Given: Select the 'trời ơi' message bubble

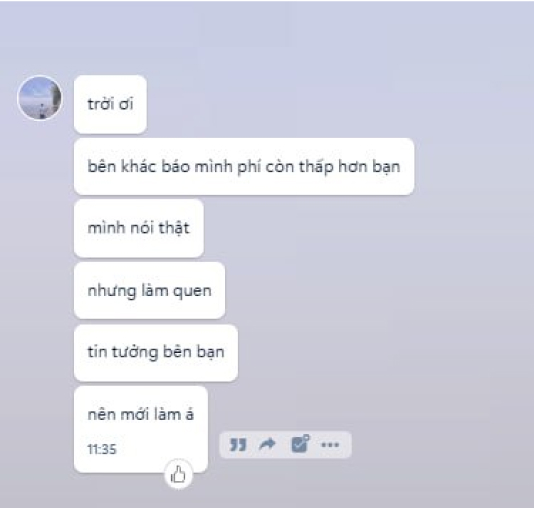Looking at the screenshot, I should click(110, 104).
